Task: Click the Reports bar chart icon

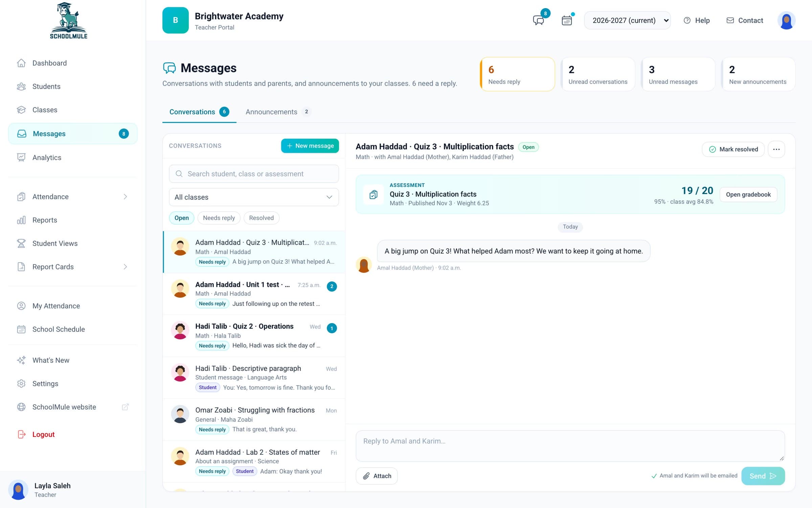Action: (21, 220)
